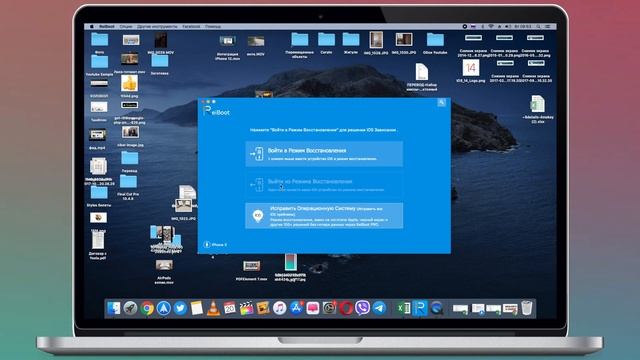640x360 pixels.
Task: Launch VLC media player from the Dock
Action: click(213, 308)
